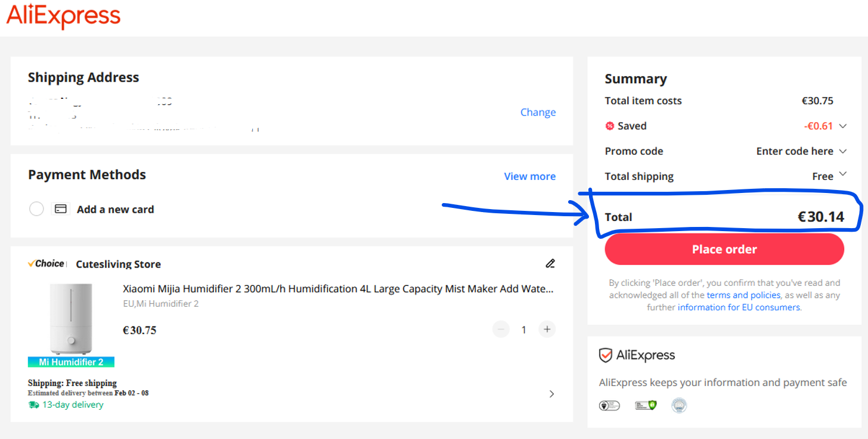Screen dimensions: 868x439
Task: Click the EU,Mi Humidifier 2 variant text
Action: point(160,304)
